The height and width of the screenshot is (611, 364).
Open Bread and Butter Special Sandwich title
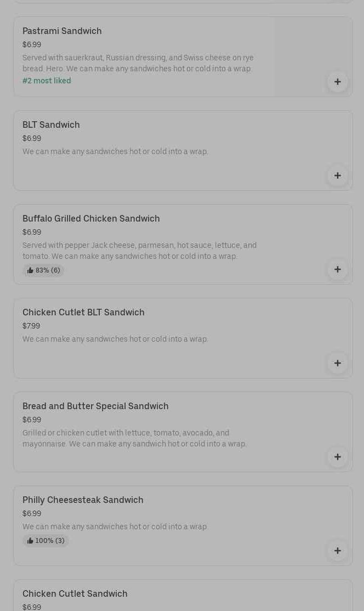click(95, 406)
